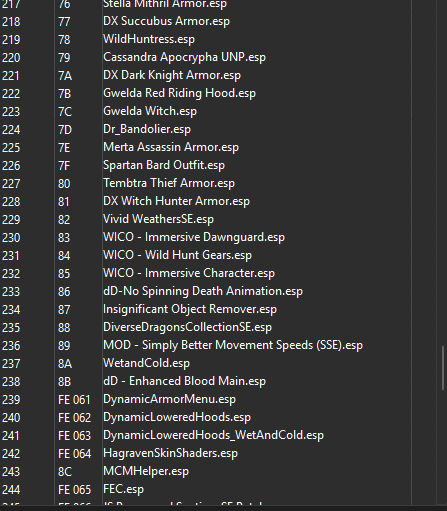Click mod index 7A cell
This screenshot has height=511, width=447.
[65, 75]
